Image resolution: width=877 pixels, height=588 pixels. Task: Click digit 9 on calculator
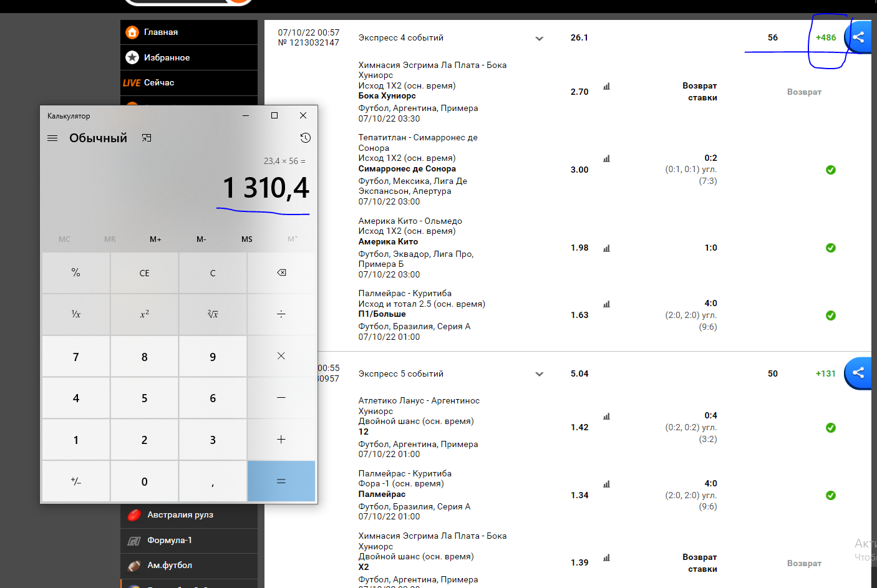point(213,356)
